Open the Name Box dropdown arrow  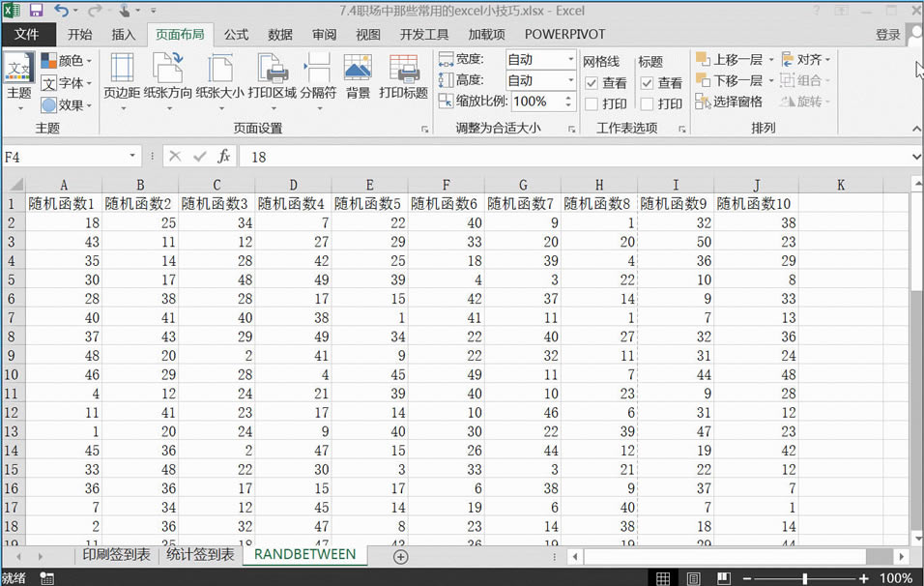[x=132, y=157]
